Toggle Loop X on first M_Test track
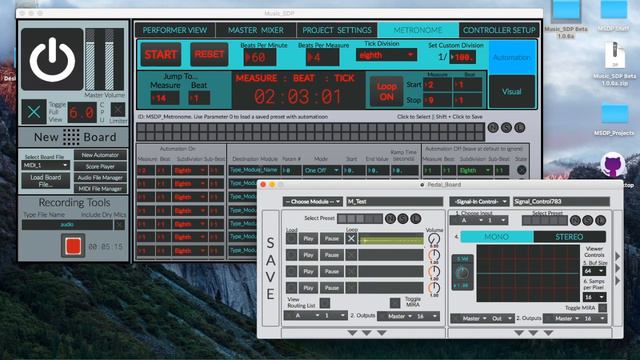640x360 pixels. tap(351, 239)
